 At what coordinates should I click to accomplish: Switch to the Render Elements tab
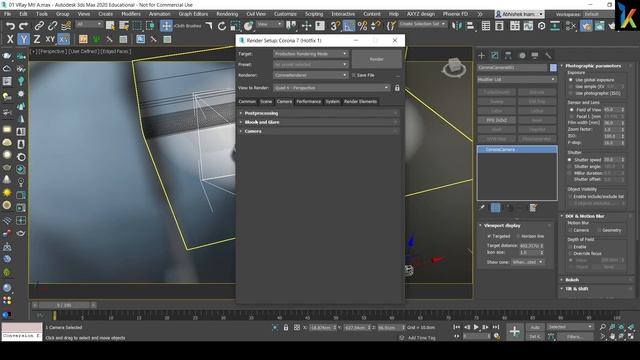pos(360,102)
